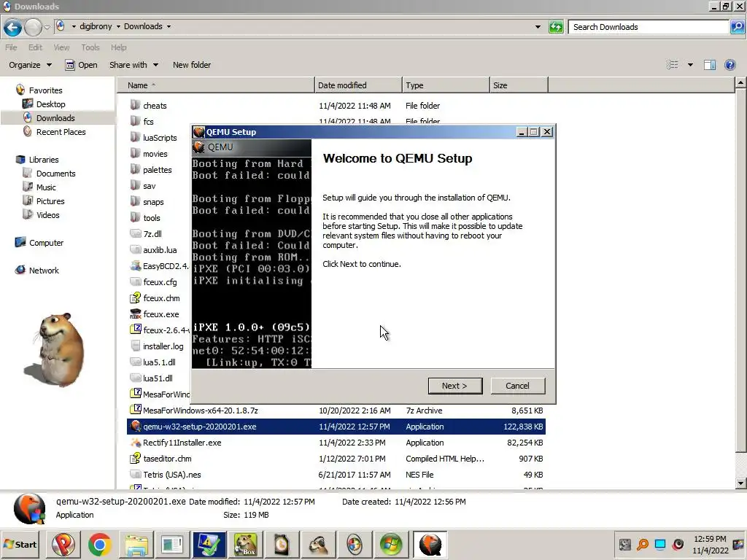Expand the digibrony breadcrumb dropdown arrow
The image size is (747, 560).
point(118,27)
